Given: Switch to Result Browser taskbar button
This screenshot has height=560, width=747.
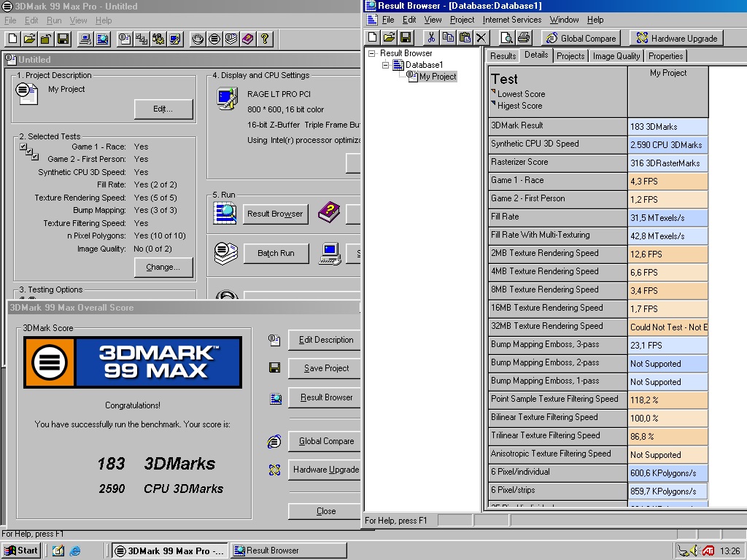Looking at the screenshot, I should coord(289,551).
